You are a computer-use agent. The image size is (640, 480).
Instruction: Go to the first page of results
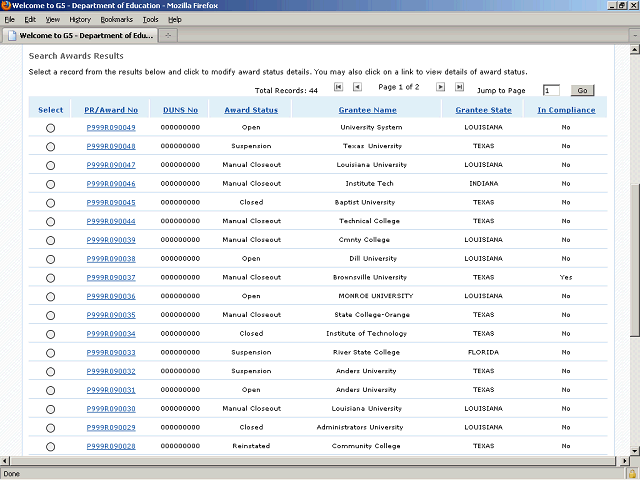[338, 89]
